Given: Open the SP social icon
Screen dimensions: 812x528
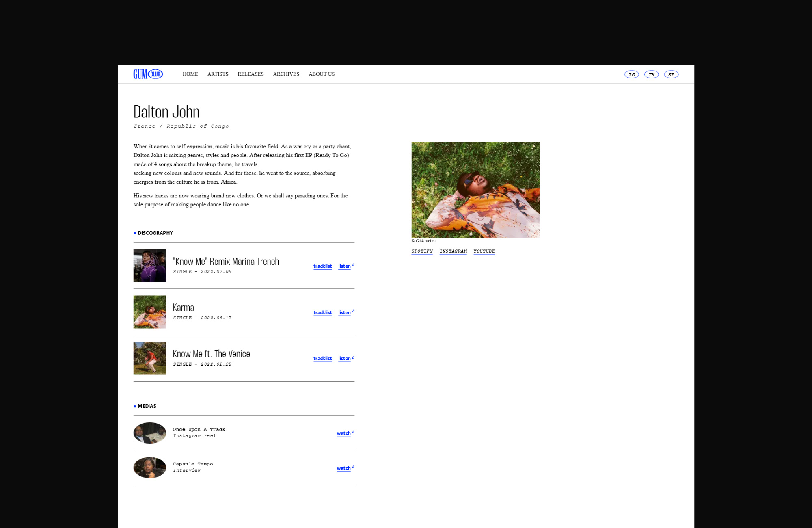Looking at the screenshot, I should [x=671, y=74].
